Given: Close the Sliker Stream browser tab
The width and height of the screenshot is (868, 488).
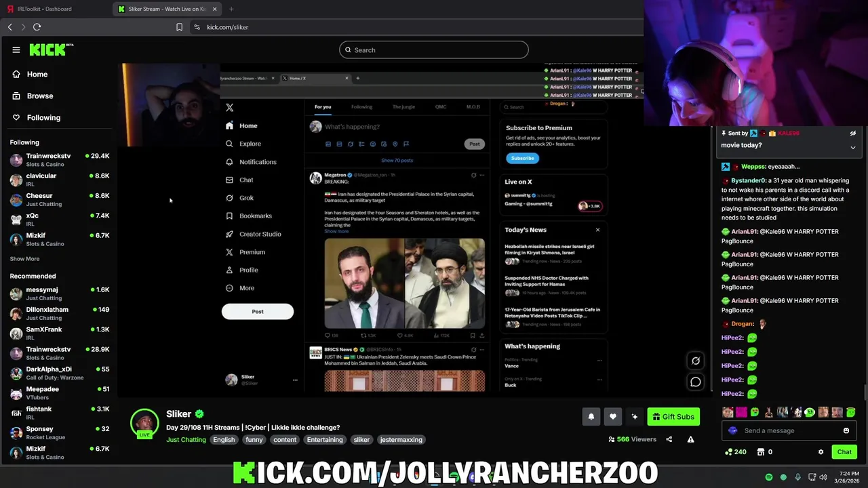Looking at the screenshot, I should pos(215,9).
